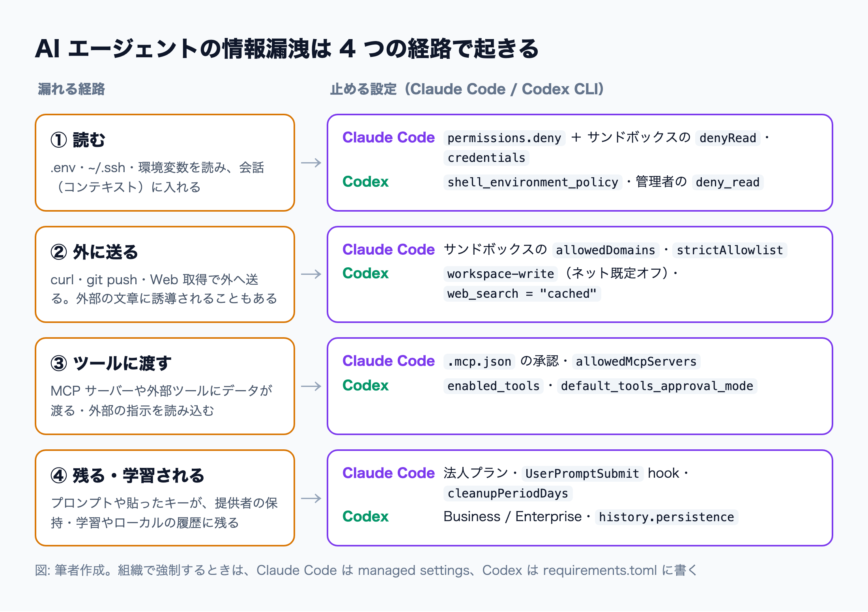Click the 'permissions.deny' code chip

click(x=504, y=138)
